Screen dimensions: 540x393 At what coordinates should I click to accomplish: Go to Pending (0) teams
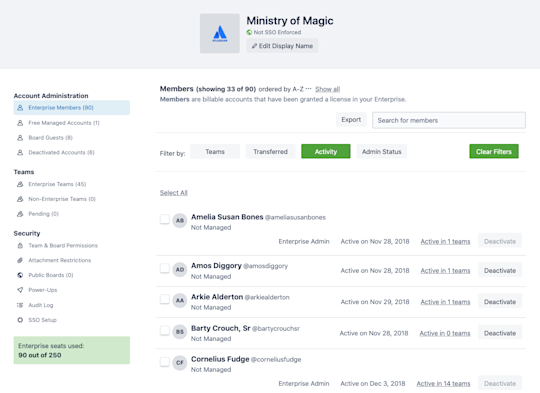43,214
